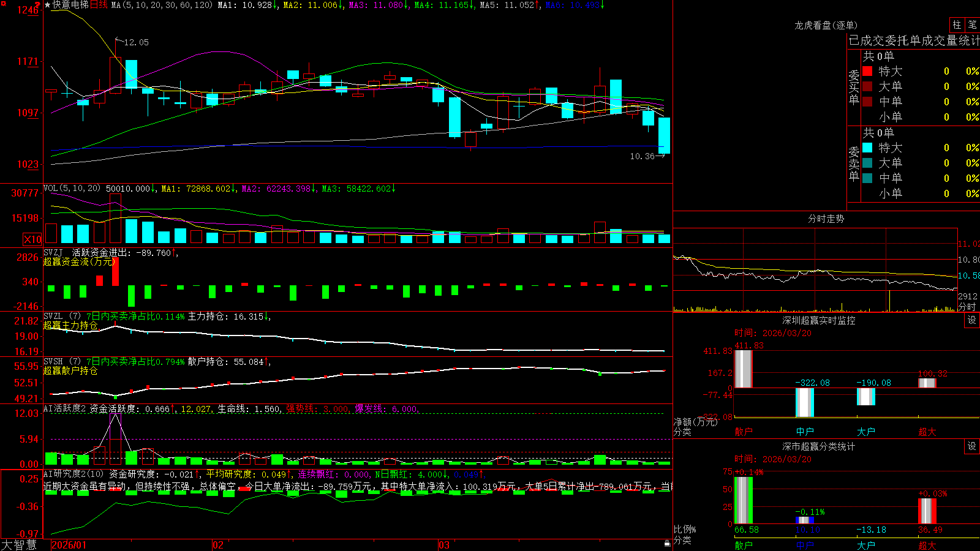Click the 超大 bar valued 100.32

pos(927,383)
